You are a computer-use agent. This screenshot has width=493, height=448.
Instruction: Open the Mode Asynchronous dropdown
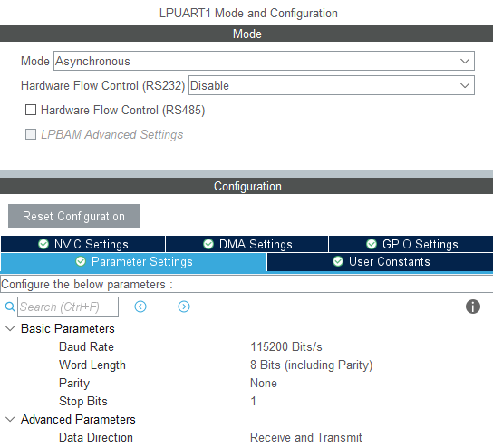pyautogui.click(x=264, y=61)
